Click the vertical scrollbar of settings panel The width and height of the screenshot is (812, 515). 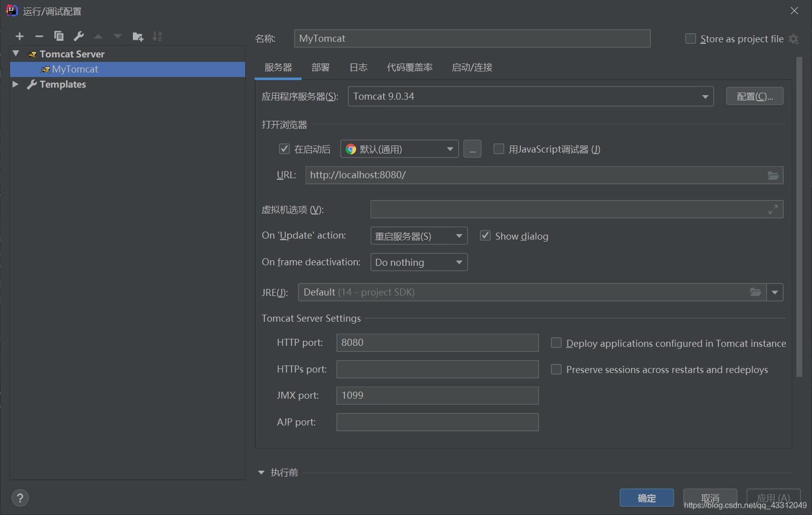click(x=799, y=216)
